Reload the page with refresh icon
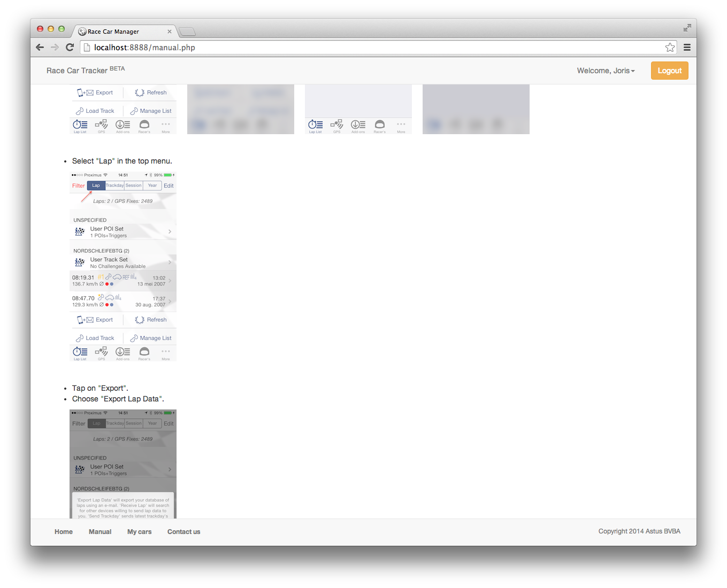The image size is (727, 588). (x=70, y=48)
